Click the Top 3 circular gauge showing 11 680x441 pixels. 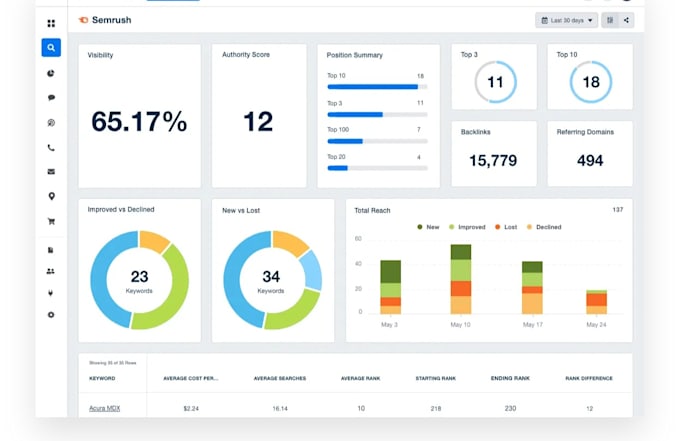click(495, 82)
